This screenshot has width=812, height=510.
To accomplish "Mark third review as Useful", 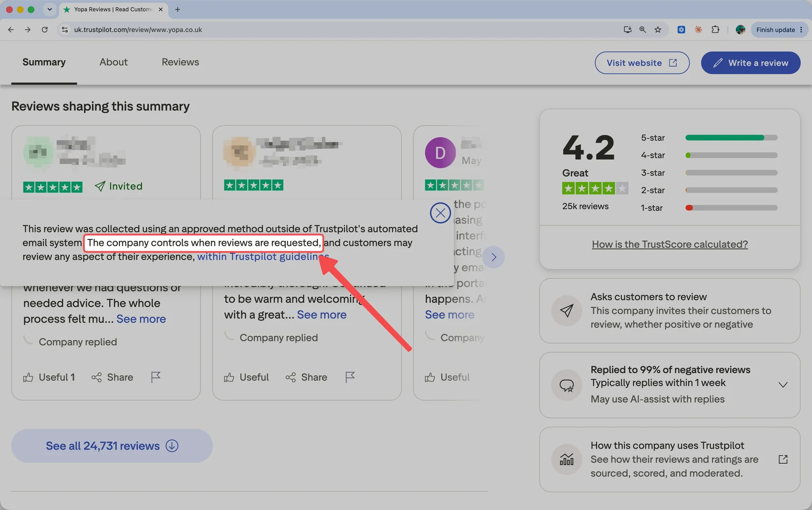I will pyautogui.click(x=447, y=377).
